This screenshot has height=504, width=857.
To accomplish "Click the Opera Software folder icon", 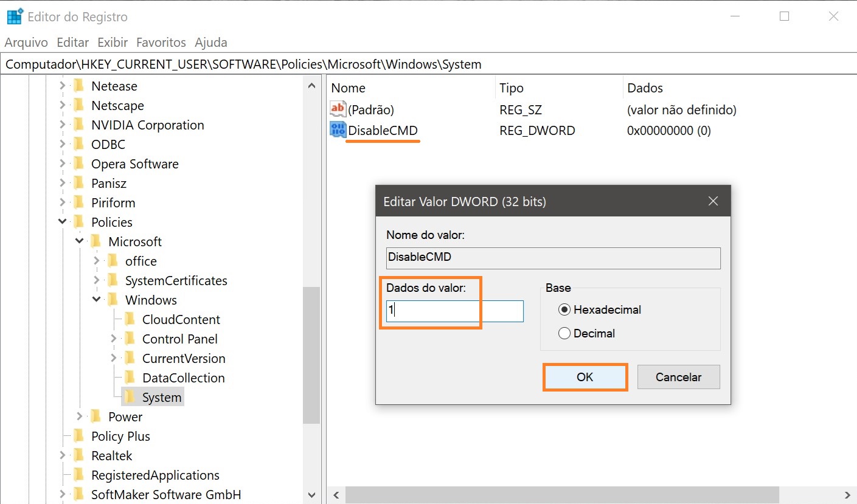I will coord(78,164).
